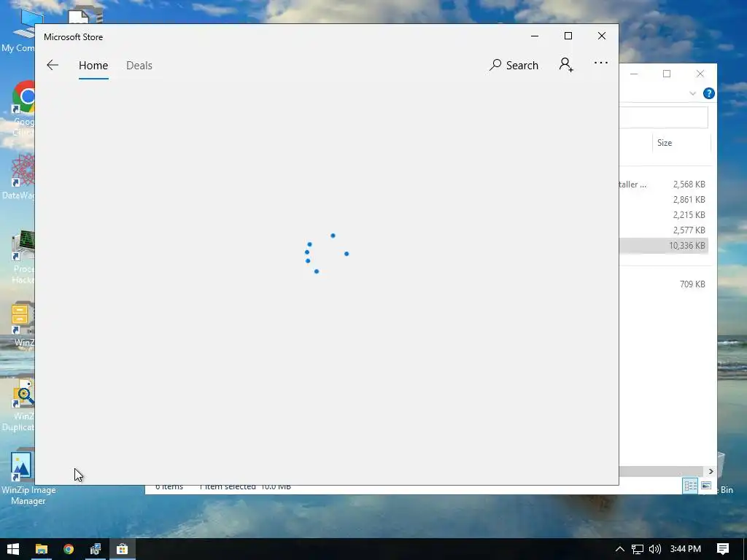Select the 2,861 KB file row
This screenshot has width=747, height=560.
[x=664, y=200]
